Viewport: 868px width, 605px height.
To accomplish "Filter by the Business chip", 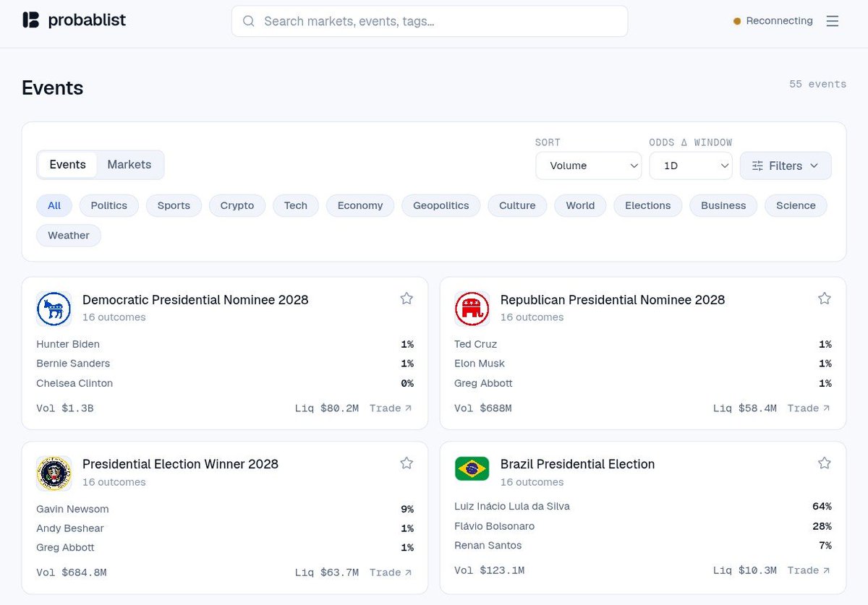I will [723, 205].
